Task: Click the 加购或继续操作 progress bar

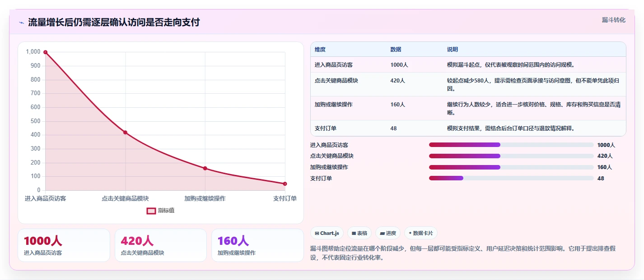Action: pyautogui.click(x=511, y=167)
